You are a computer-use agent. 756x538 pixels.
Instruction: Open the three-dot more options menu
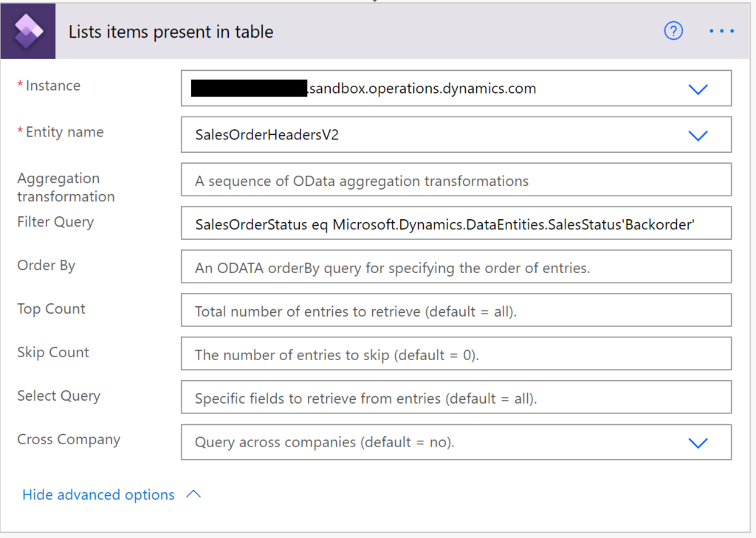coord(721,31)
